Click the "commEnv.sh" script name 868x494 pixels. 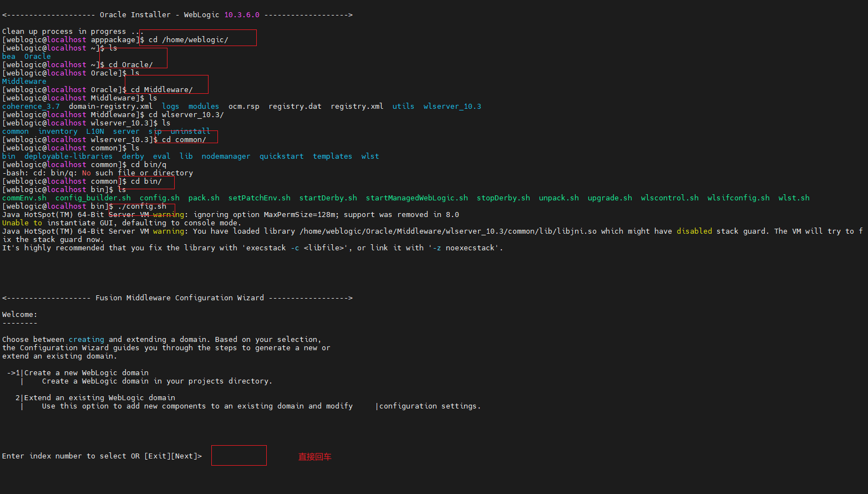pyautogui.click(x=24, y=198)
